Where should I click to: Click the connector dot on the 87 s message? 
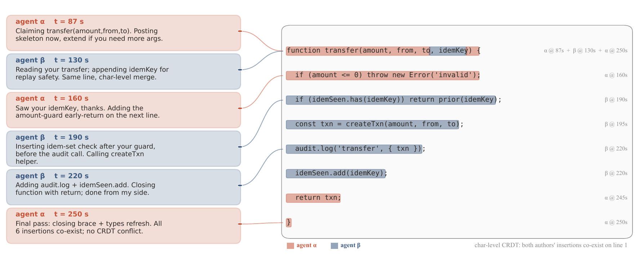point(240,31)
